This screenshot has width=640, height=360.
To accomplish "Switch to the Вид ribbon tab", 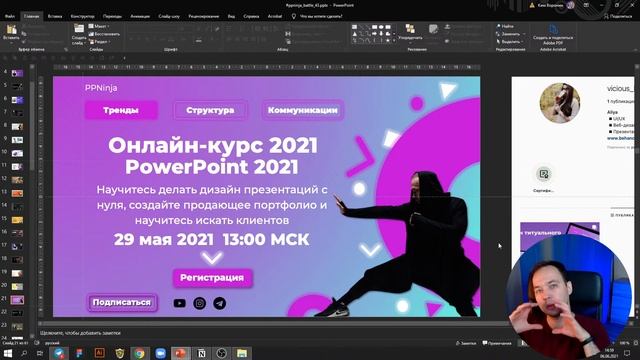I will pos(231,16).
